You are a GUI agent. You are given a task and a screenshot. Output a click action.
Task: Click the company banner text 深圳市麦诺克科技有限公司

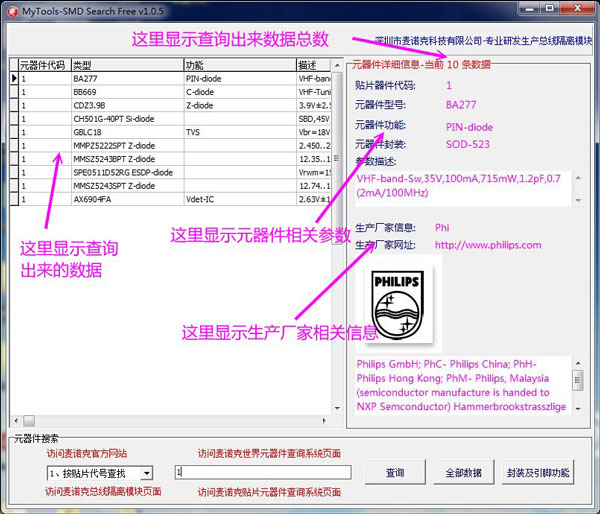pyautogui.click(x=428, y=41)
